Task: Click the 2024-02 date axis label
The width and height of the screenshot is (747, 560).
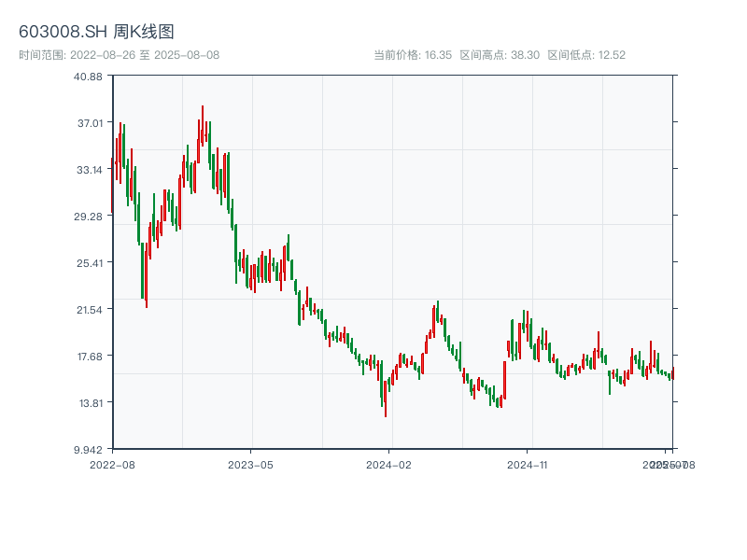Action: coord(389,464)
